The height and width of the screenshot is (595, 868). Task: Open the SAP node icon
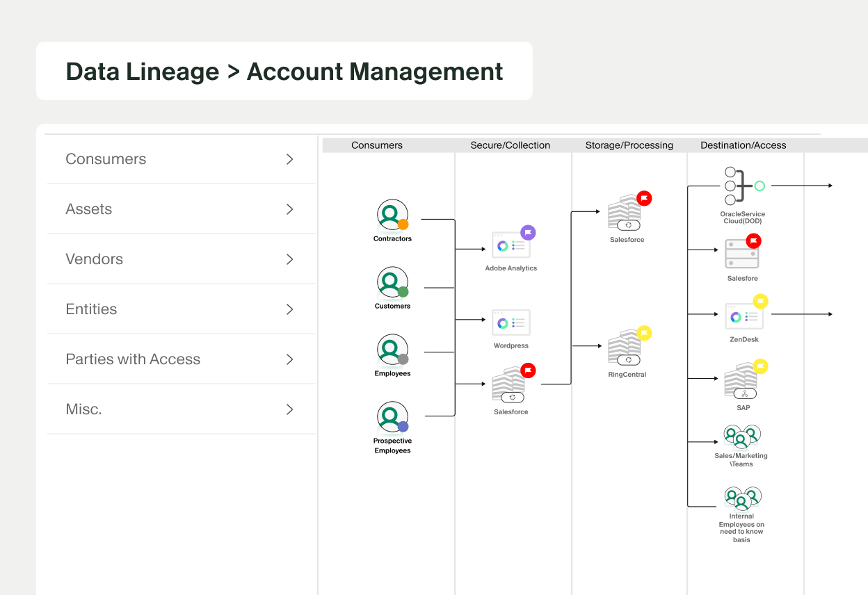coord(741,381)
